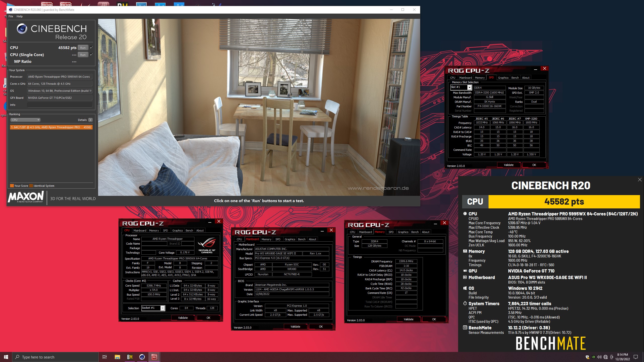The width and height of the screenshot is (644, 362).
Task: Click the 45582 pts yellow score bar
Action: [564, 202]
